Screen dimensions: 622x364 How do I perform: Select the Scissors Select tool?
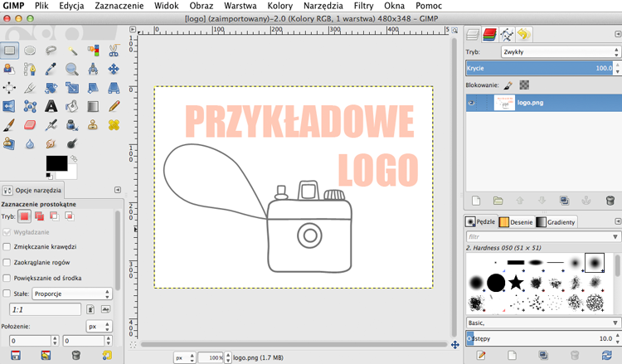pos(114,51)
